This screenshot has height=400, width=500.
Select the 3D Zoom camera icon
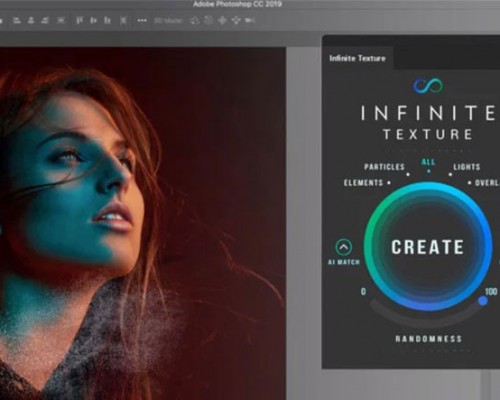[250, 20]
